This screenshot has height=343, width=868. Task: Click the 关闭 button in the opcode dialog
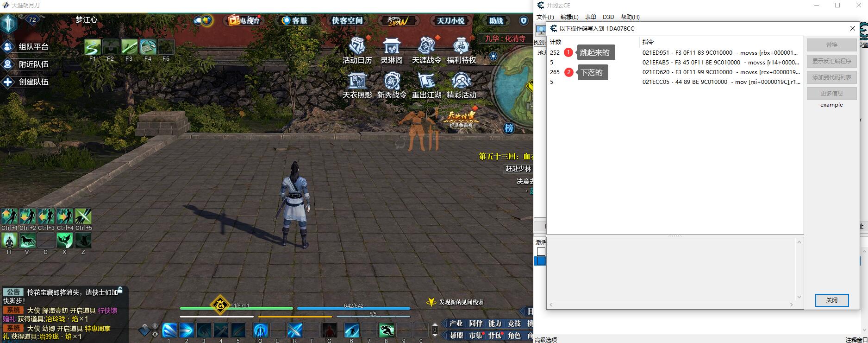[832, 300]
